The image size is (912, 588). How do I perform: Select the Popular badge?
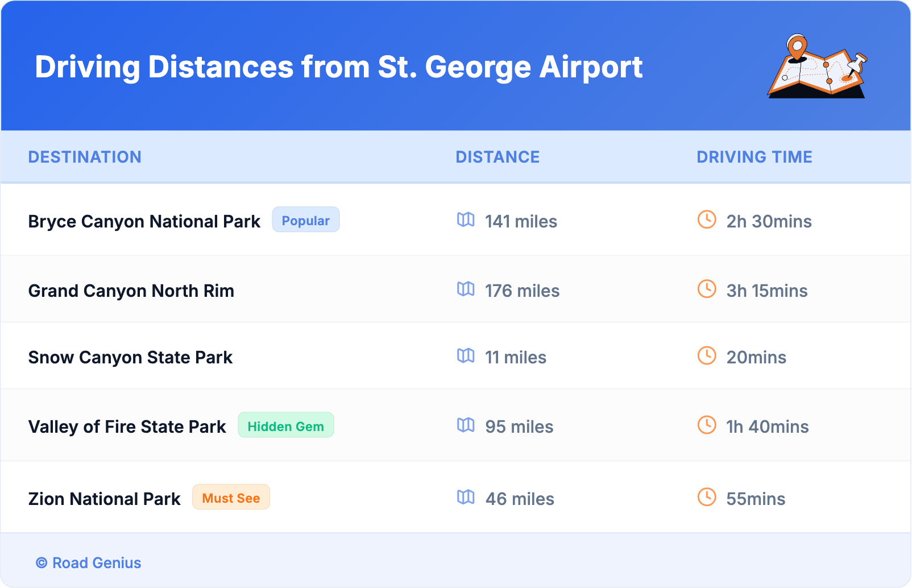click(x=305, y=220)
